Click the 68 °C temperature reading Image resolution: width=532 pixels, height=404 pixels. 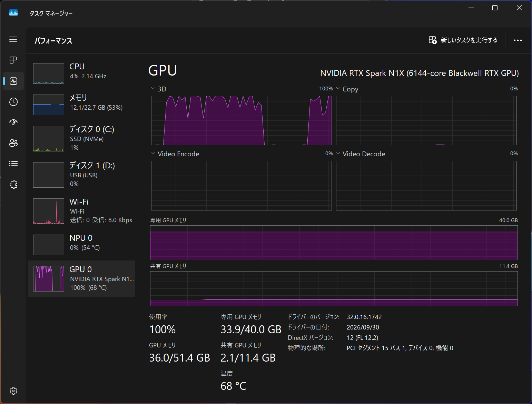(x=233, y=386)
